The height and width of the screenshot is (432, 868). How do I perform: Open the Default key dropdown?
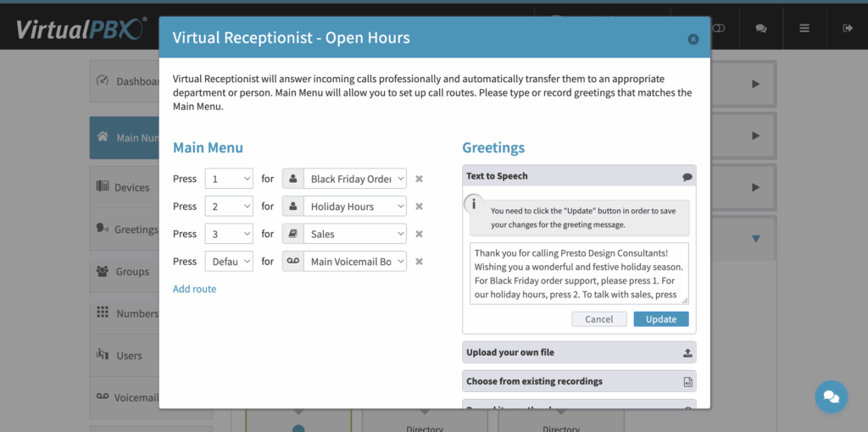[x=229, y=261]
